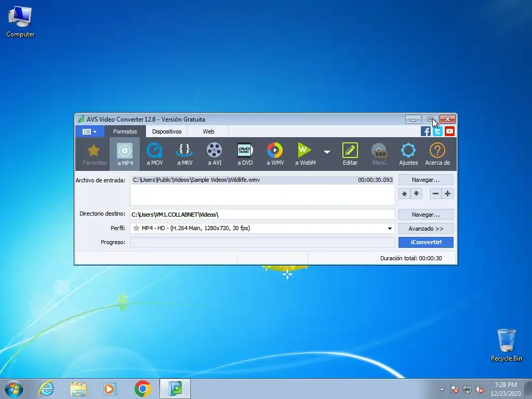This screenshot has height=399, width=532.
Task: Open Ajustes gear settings
Action: pos(408,154)
